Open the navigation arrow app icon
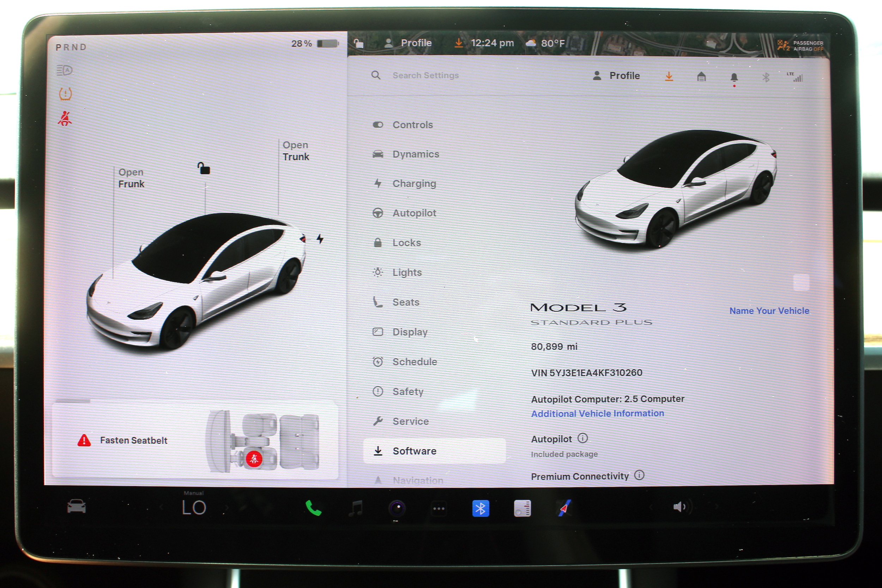The height and width of the screenshot is (588, 882). 564,508
